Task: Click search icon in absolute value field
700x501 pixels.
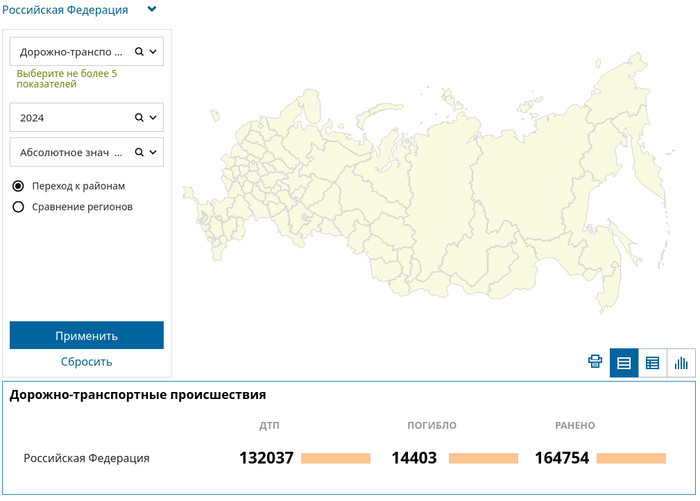Action: [x=140, y=153]
